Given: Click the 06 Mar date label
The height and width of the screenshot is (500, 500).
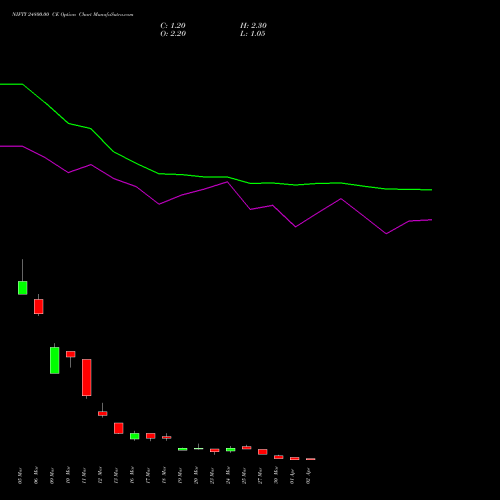Looking at the screenshot, I should click(x=37, y=476).
